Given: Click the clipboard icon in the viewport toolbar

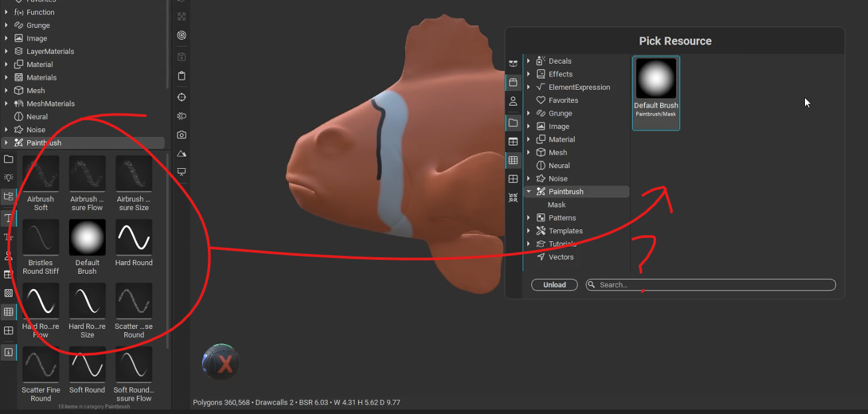Looking at the screenshot, I should coord(182,76).
